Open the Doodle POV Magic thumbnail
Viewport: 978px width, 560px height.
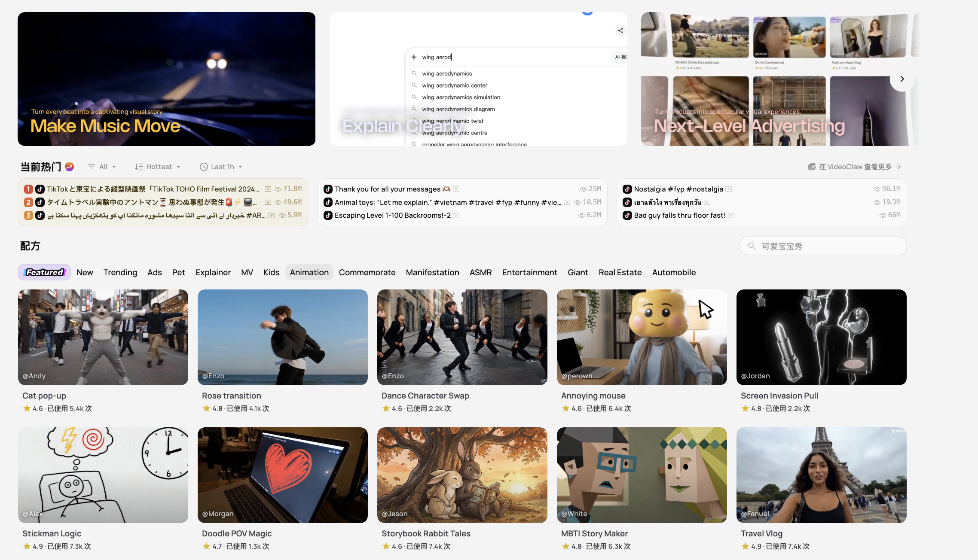click(x=283, y=475)
